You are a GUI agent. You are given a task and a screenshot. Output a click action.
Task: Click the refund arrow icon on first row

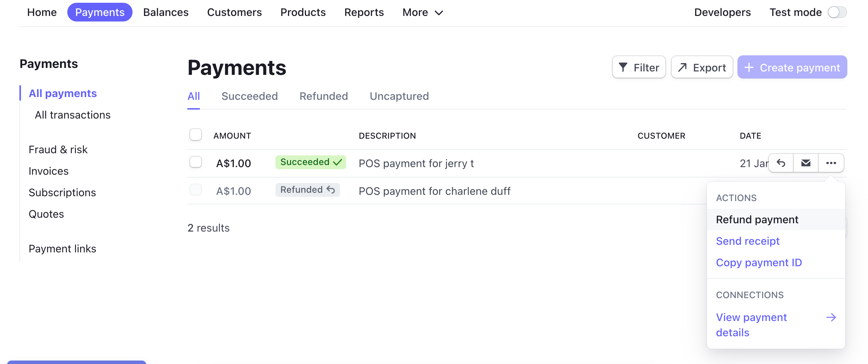click(x=781, y=163)
